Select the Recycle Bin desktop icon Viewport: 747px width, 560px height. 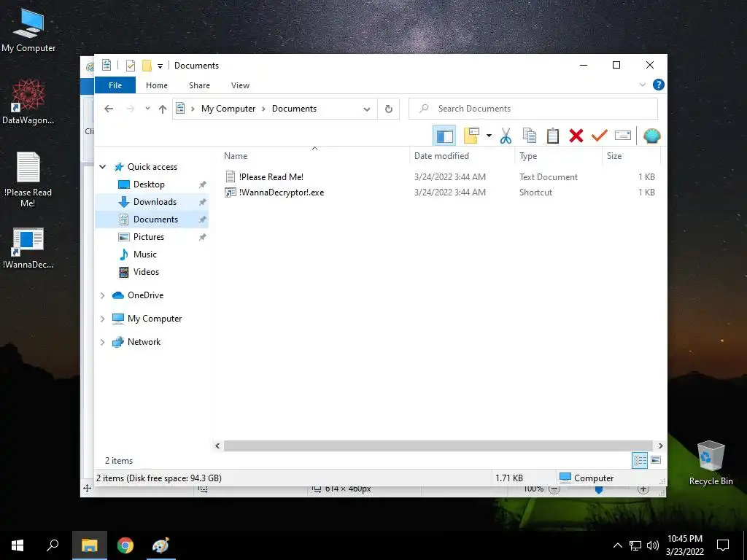tap(711, 463)
